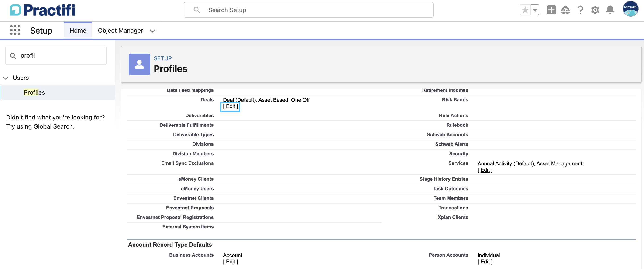Open the Trailhead guidance icon
The image size is (644, 269).
coord(565,10)
